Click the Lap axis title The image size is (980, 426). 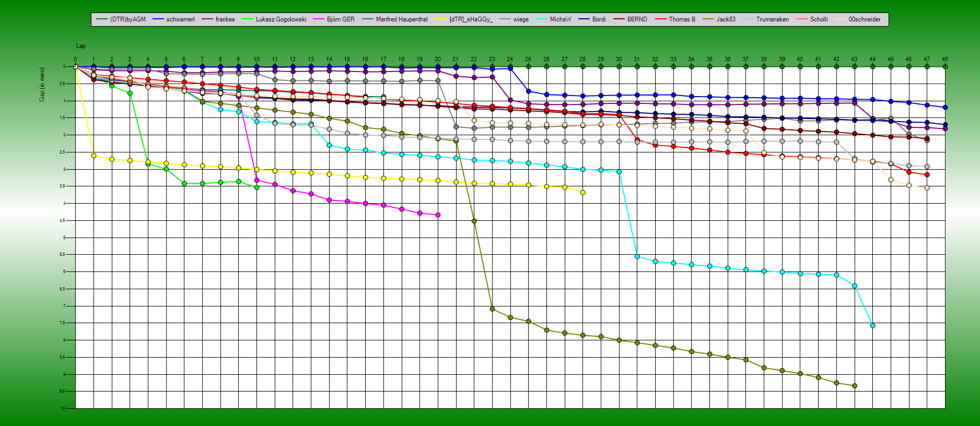pyautogui.click(x=81, y=46)
